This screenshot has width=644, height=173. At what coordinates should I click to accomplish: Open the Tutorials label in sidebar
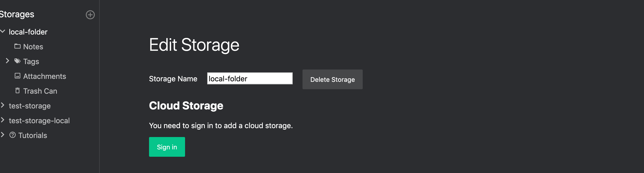(33, 135)
